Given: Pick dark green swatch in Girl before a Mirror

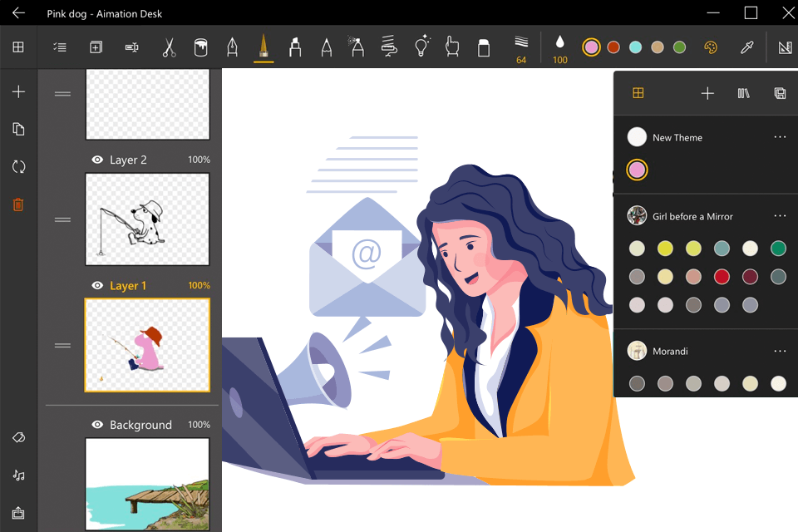Looking at the screenshot, I should (x=778, y=249).
